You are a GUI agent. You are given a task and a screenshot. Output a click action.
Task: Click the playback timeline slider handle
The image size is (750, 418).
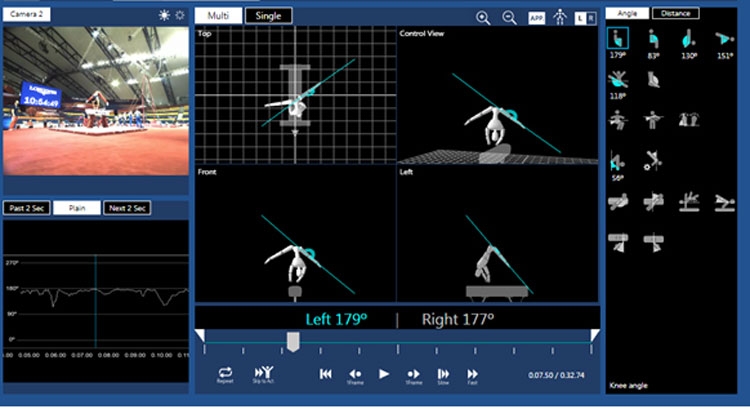coord(293,342)
